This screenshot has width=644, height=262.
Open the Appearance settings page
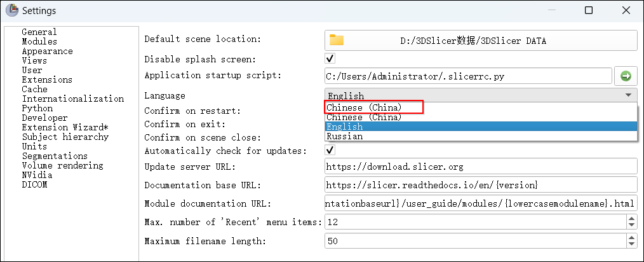coord(47,51)
